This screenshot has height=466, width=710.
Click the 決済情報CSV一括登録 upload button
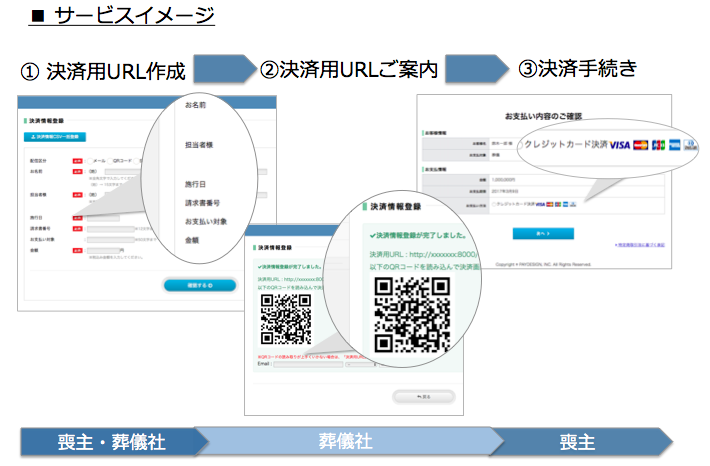click(x=55, y=136)
